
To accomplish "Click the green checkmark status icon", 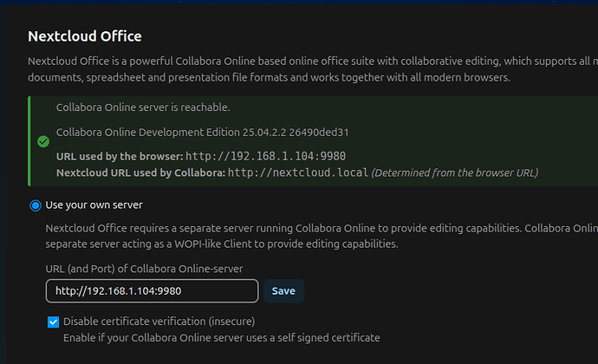I will click(x=43, y=141).
